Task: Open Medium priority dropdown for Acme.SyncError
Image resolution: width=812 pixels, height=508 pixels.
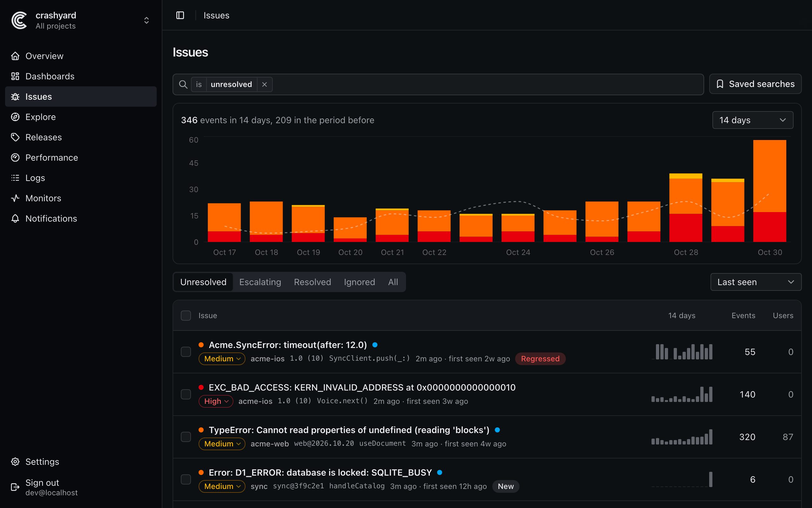Action: point(222,358)
